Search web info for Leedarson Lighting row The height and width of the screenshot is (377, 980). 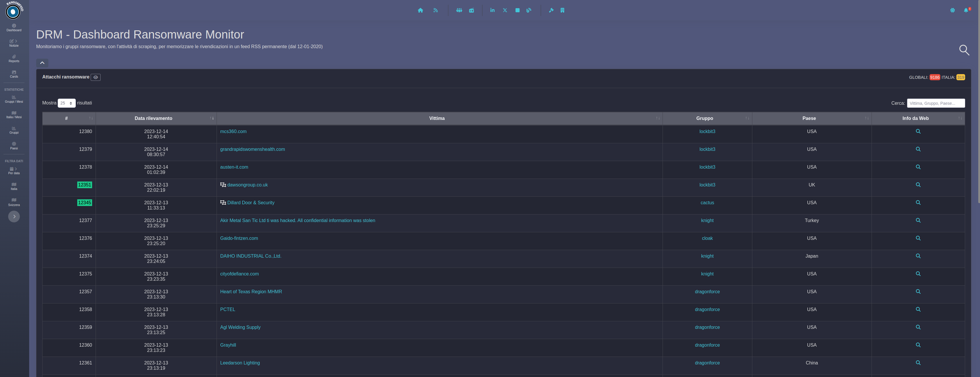918,363
